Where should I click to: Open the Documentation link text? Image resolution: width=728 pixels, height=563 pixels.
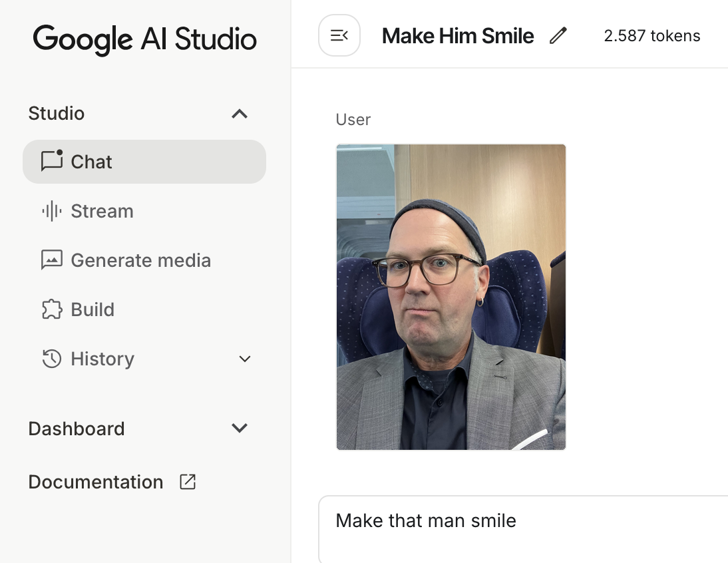pos(95,482)
